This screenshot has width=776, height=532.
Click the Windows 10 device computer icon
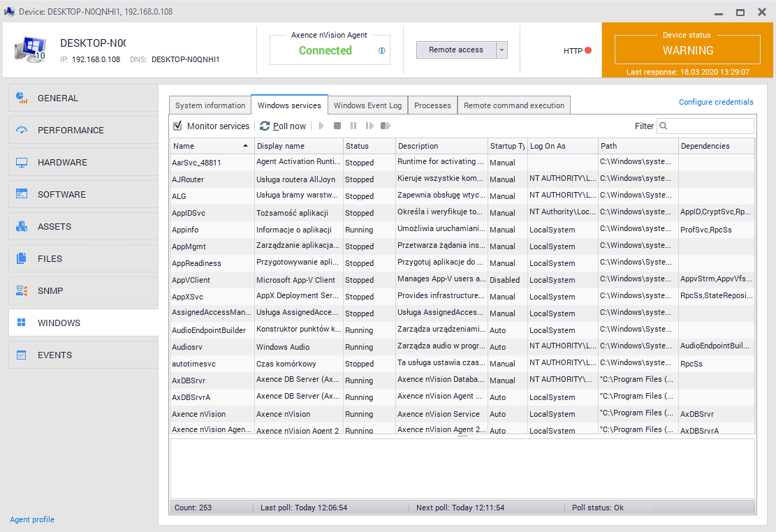[x=30, y=50]
